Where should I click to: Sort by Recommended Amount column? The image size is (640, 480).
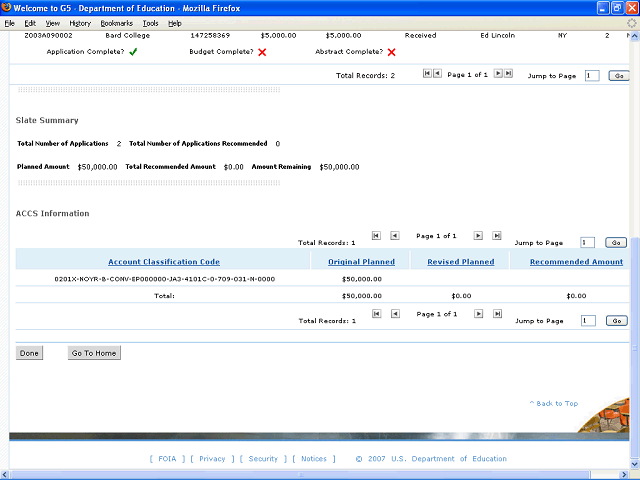pos(576,262)
